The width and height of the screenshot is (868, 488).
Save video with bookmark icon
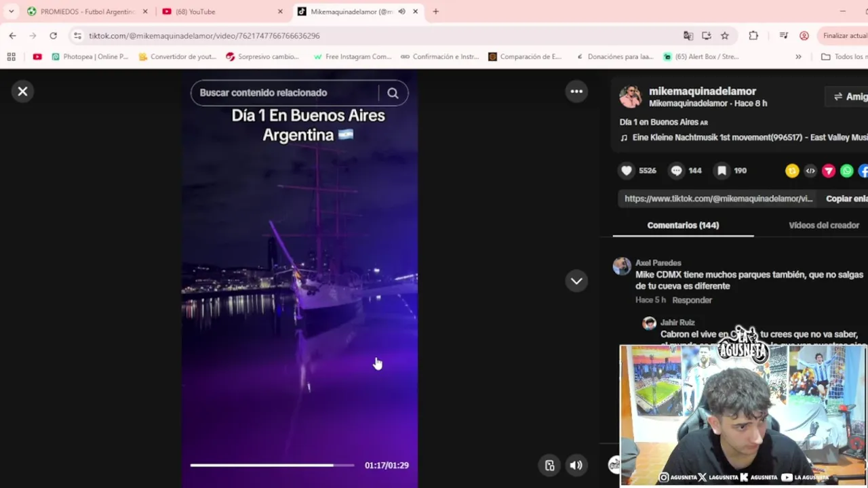pyautogui.click(x=722, y=171)
